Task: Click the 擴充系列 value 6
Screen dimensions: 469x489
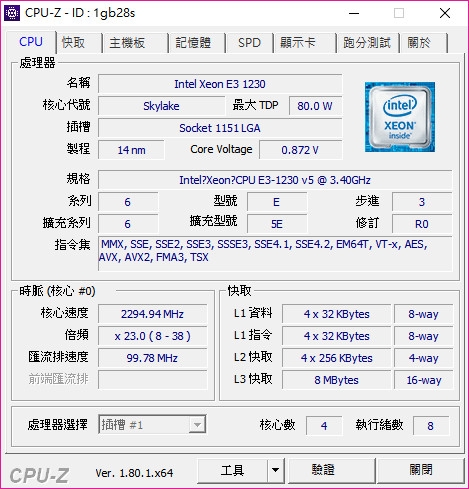Action: click(128, 224)
